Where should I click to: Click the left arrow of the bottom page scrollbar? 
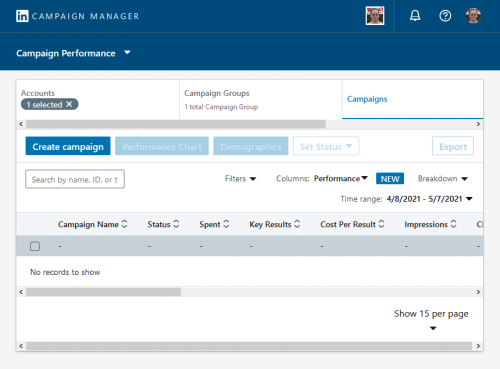point(21,346)
